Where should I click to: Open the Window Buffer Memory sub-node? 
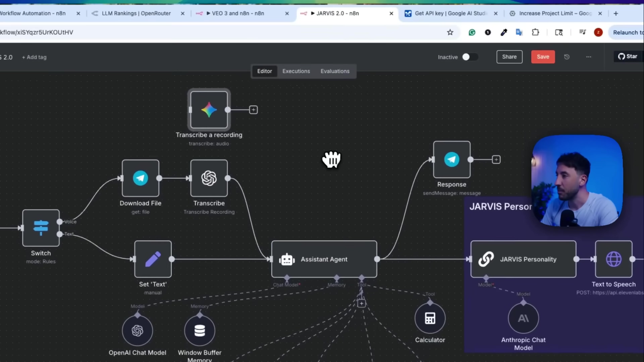(200, 331)
